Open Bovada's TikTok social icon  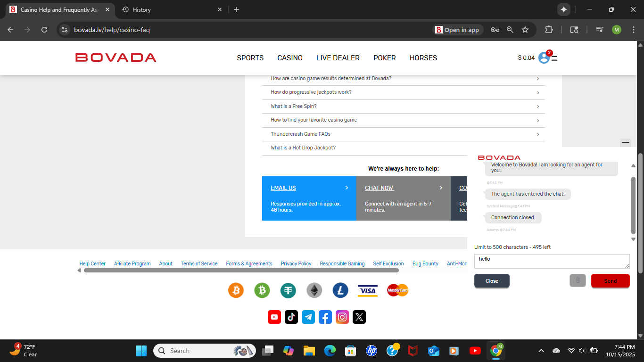[x=291, y=317]
